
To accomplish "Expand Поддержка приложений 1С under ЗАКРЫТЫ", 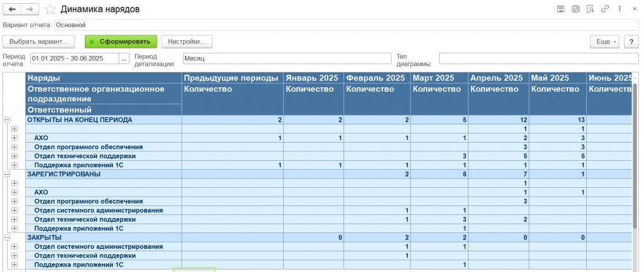I will 14,264.
